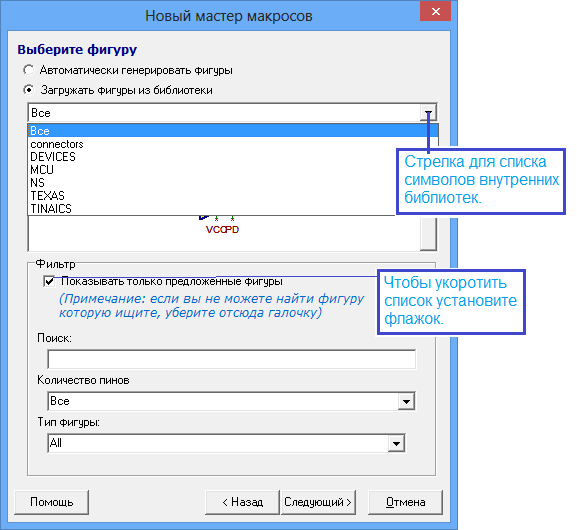
Task: Select 'Автоматически генерировать фигуры' radio button
Action: coord(28,70)
